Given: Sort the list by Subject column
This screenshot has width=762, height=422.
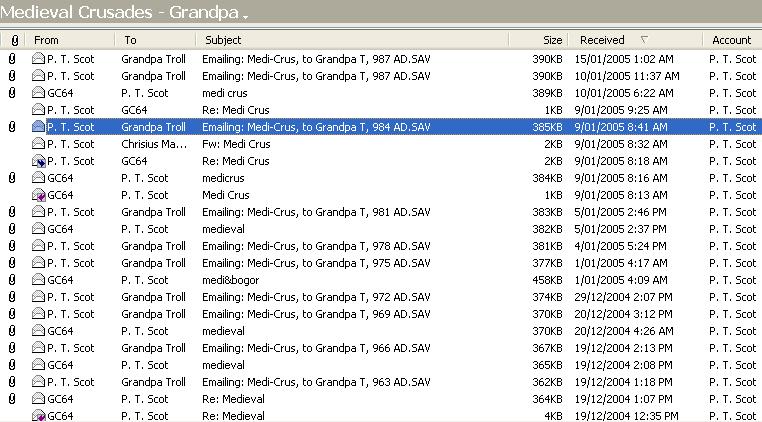Looking at the screenshot, I should point(350,40).
